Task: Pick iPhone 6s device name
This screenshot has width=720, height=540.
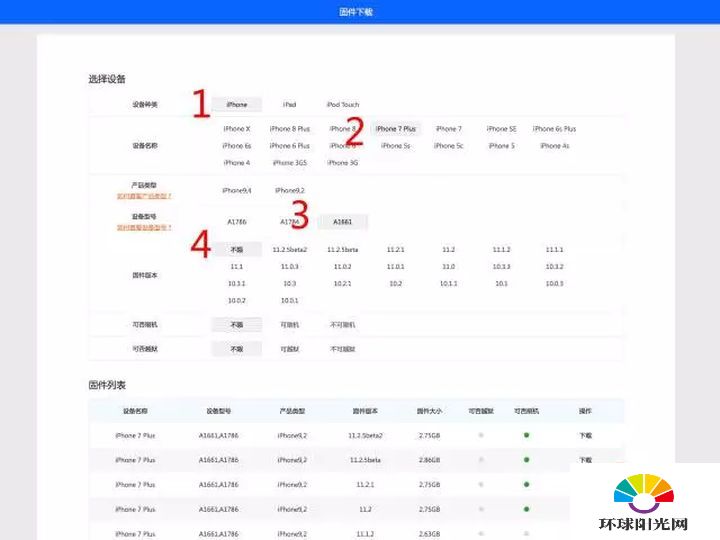Action: pos(236,146)
